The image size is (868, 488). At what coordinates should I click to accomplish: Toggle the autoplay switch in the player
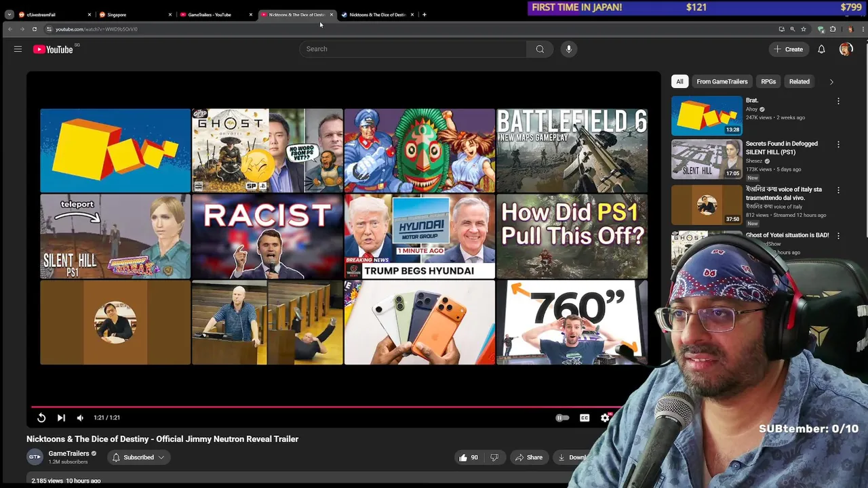[562, 418]
